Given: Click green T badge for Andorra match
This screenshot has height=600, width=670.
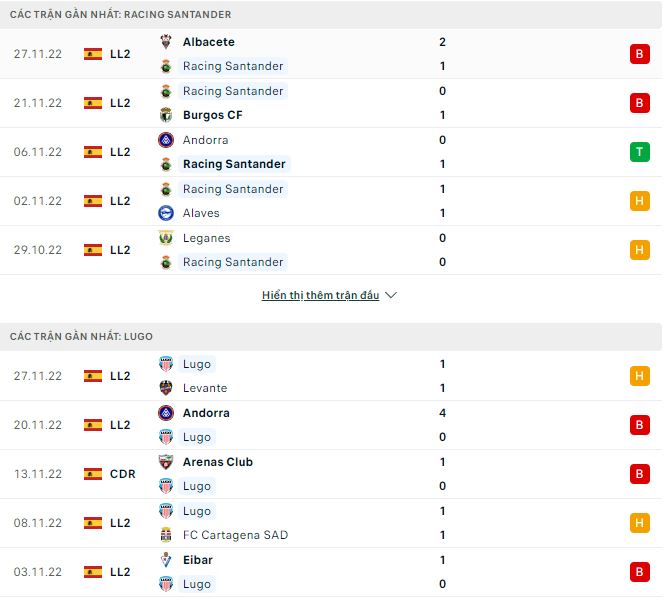Looking at the screenshot, I should (640, 152).
